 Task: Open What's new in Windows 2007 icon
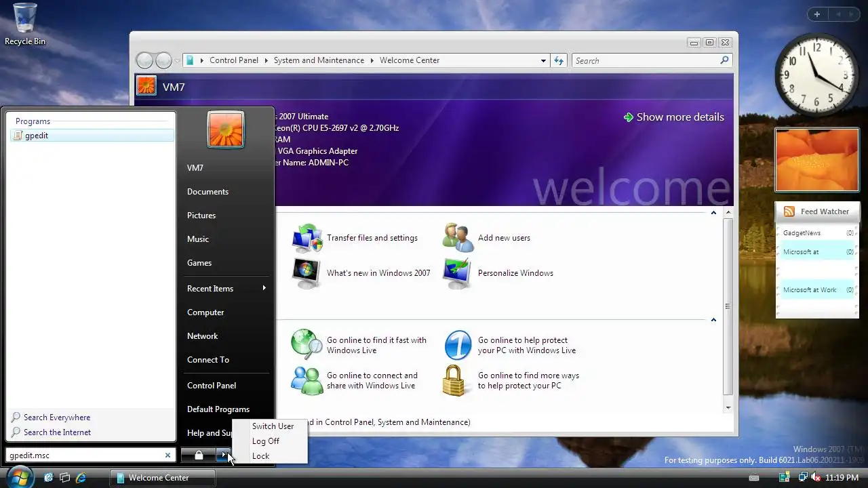(307, 273)
